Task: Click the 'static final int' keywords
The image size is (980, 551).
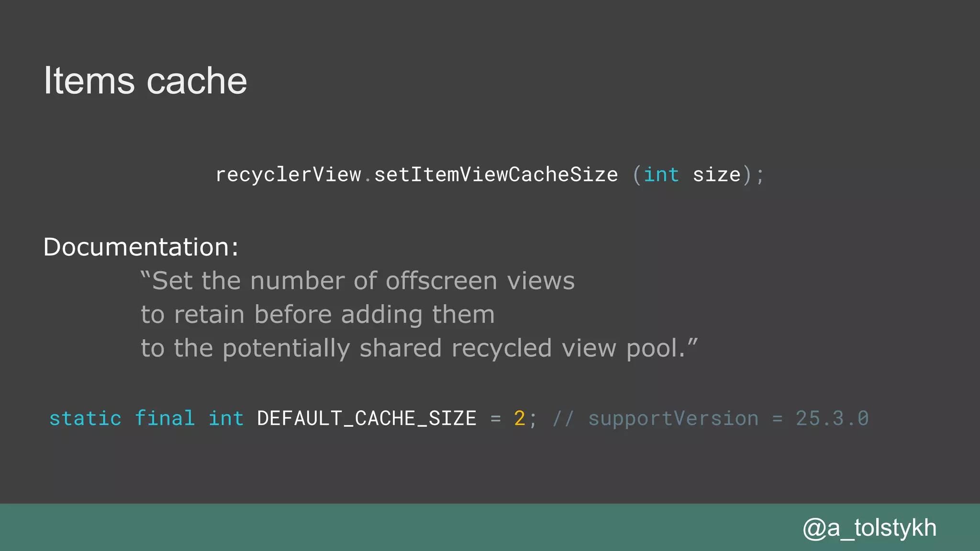Action: click(x=146, y=419)
